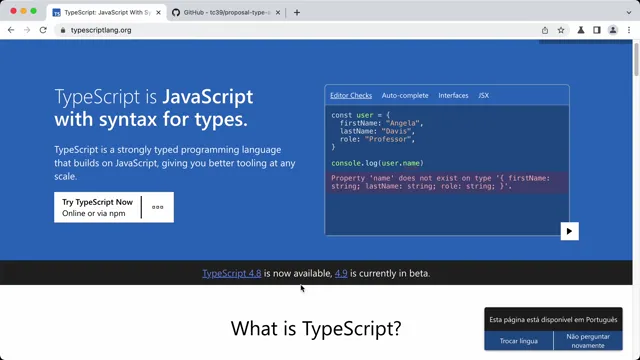Open the TypeScript 4.8 link
The height and width of the screenshot is (360, 640).
232,273
